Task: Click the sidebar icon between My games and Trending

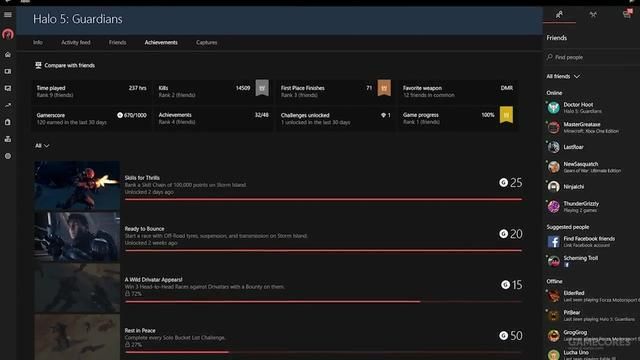Action: pos(8,88)
